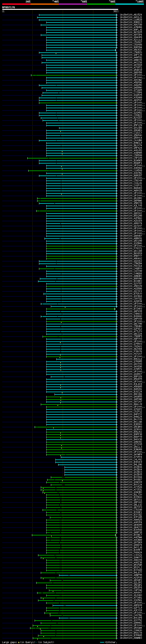Select the UniRef100_P47207 label
Viewport: 146px width, 644px height.
[131, 354]
